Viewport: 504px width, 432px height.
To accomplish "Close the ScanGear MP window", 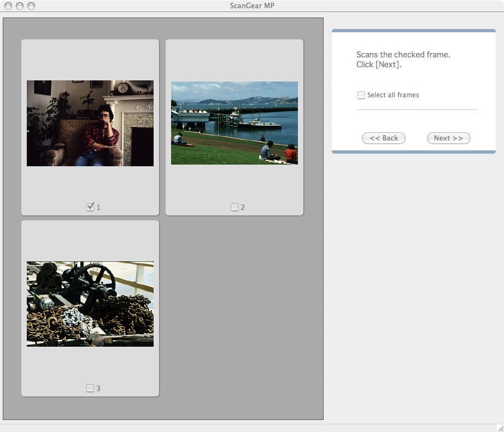I will (x=7, y=6).
